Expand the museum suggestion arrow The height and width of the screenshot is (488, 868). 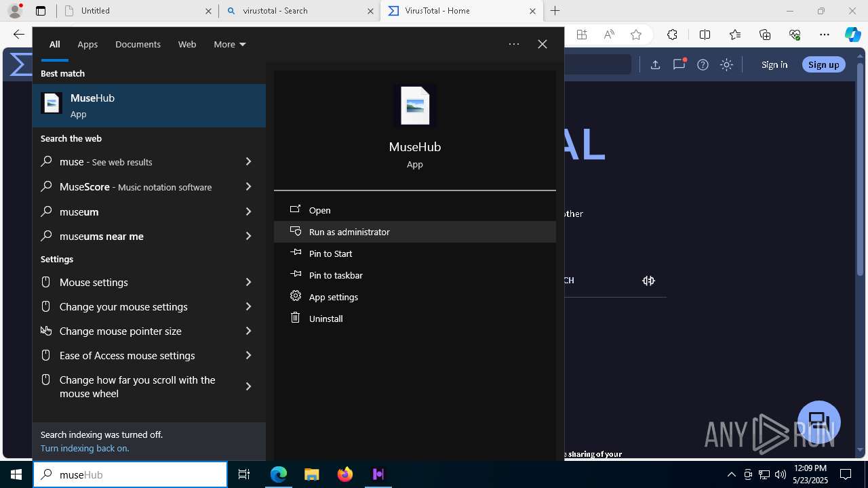[x=248, y=211]
